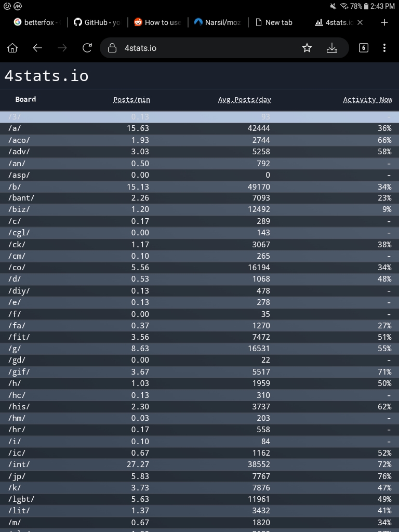
Task: Click the 27.27 posts/min value
Action: tap(138, 464)
